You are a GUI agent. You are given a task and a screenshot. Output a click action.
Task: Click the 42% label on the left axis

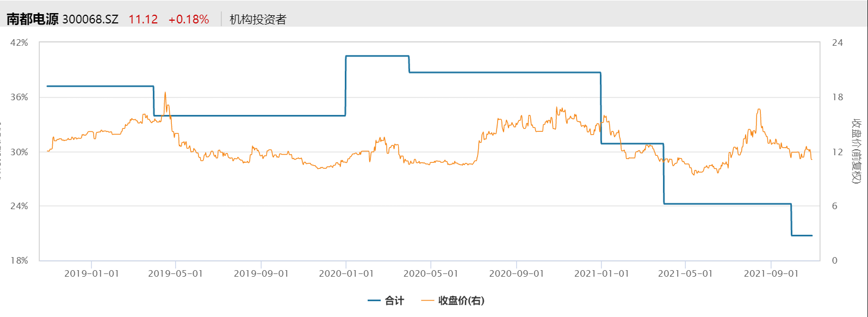point(20,43)
